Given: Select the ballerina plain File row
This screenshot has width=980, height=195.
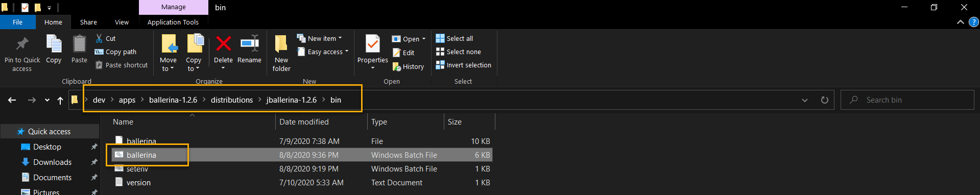Looking at the screenshot, I should (302, 141).
